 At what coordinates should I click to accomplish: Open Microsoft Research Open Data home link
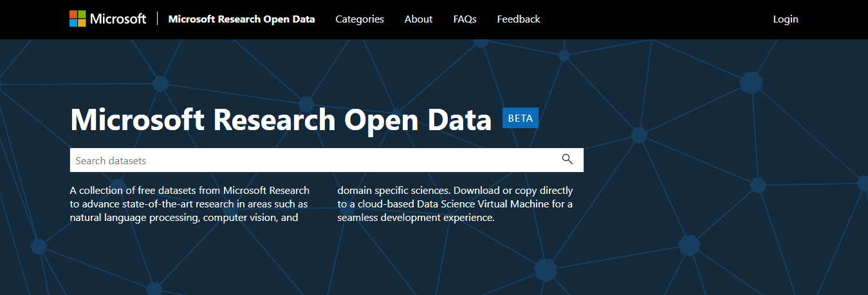(x=241, y=19)
